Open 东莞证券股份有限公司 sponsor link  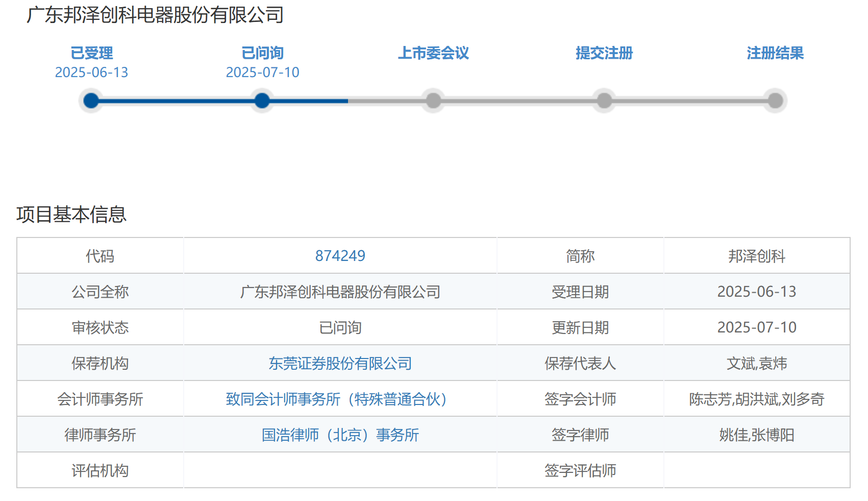click(x=340, y=363)
